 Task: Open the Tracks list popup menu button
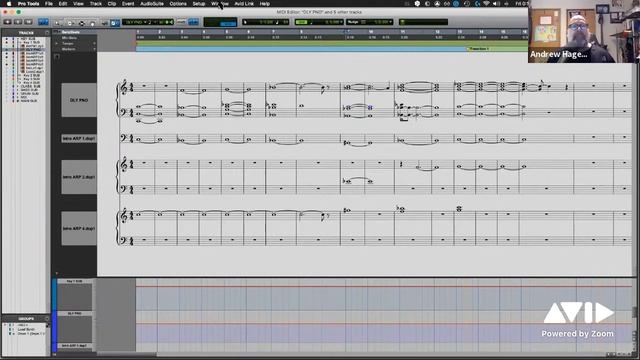47,33
